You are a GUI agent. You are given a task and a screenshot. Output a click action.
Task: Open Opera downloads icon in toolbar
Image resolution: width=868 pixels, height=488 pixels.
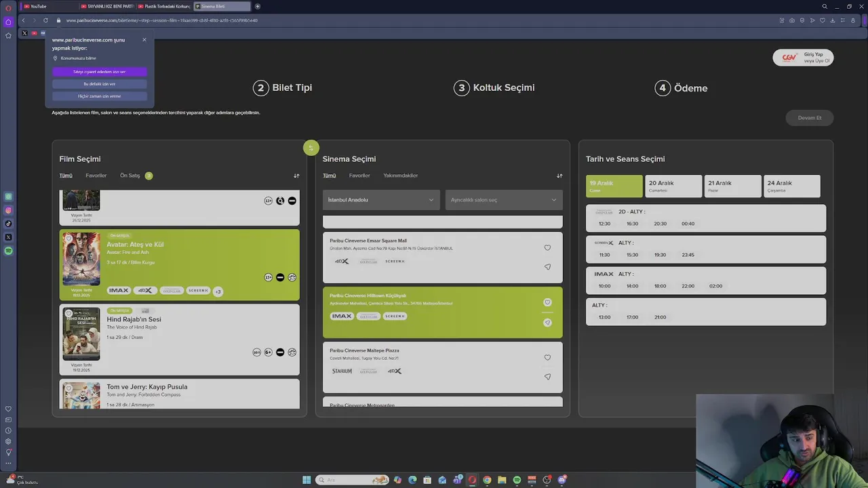pos(833,20)
